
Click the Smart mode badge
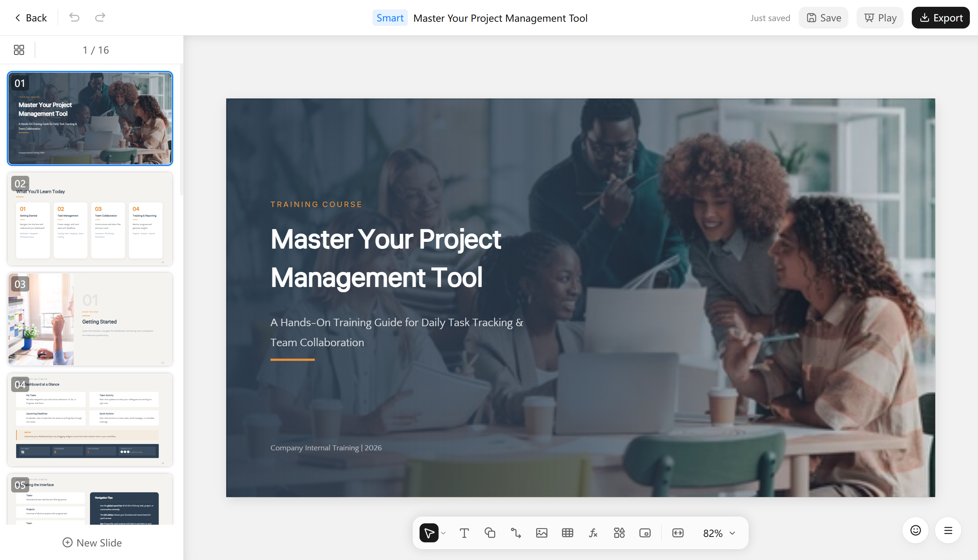coord(390,18)
